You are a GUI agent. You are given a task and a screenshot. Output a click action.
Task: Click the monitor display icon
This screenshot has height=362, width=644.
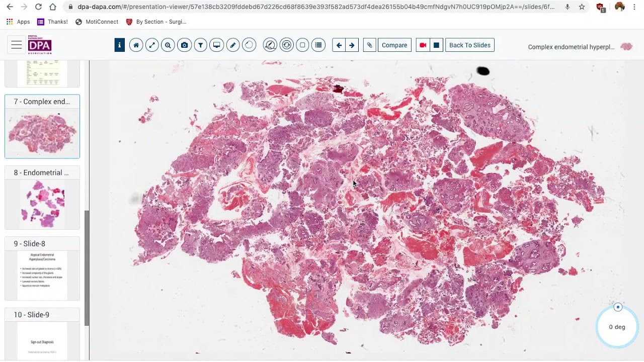click(216, 45)
